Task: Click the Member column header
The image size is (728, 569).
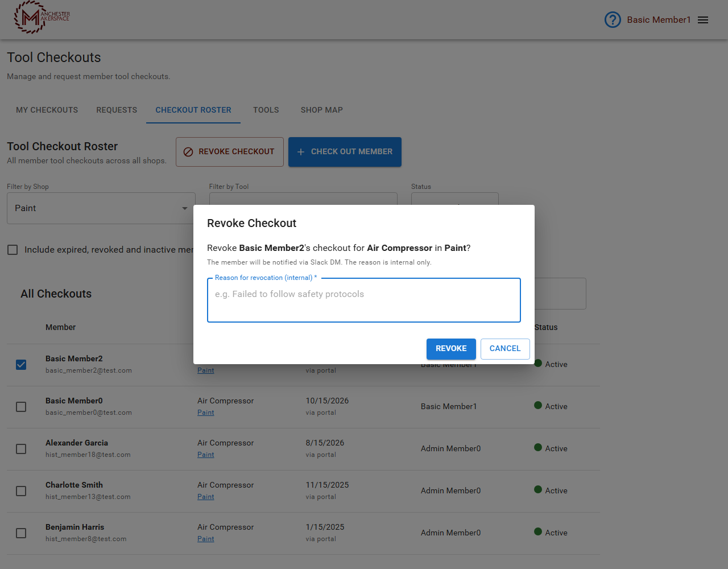Action: pyautogui.click(x=61, y=327)
